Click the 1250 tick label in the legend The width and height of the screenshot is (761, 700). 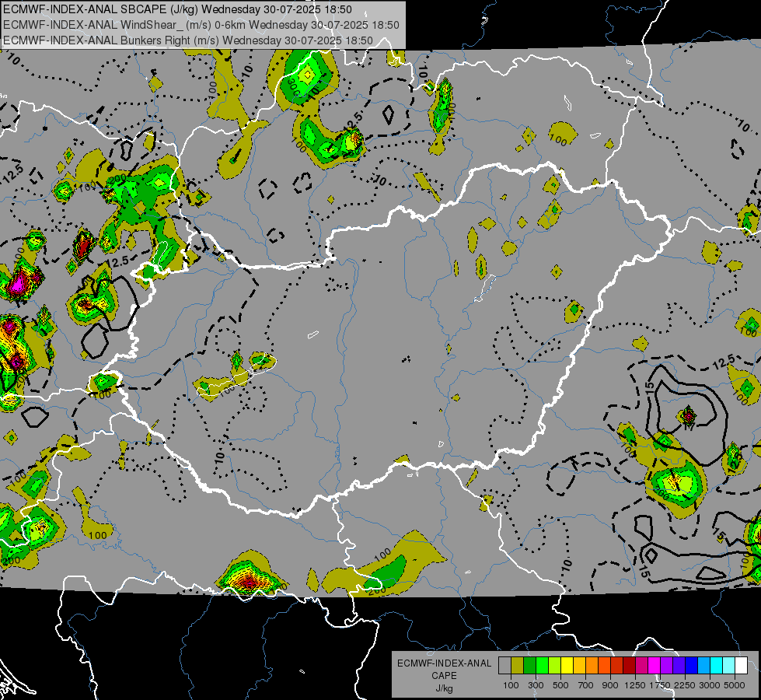635,685
